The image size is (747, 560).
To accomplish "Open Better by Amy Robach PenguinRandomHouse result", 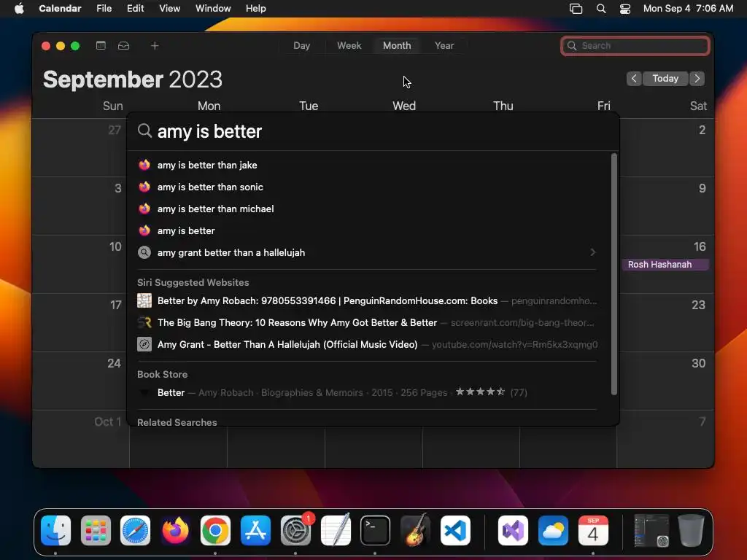I will [x=367, y=301].
